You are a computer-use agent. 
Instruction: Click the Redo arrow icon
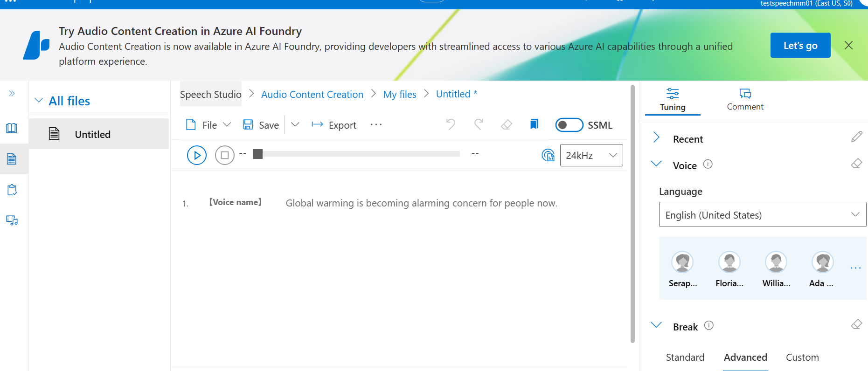pos(479,124)
